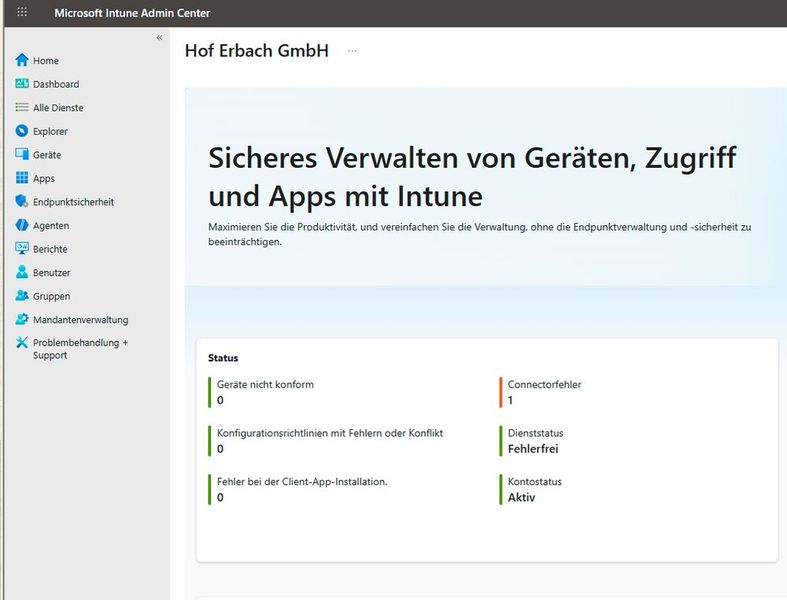
Task: Select Gruppen label in sidebar
Action: (52, 297)
